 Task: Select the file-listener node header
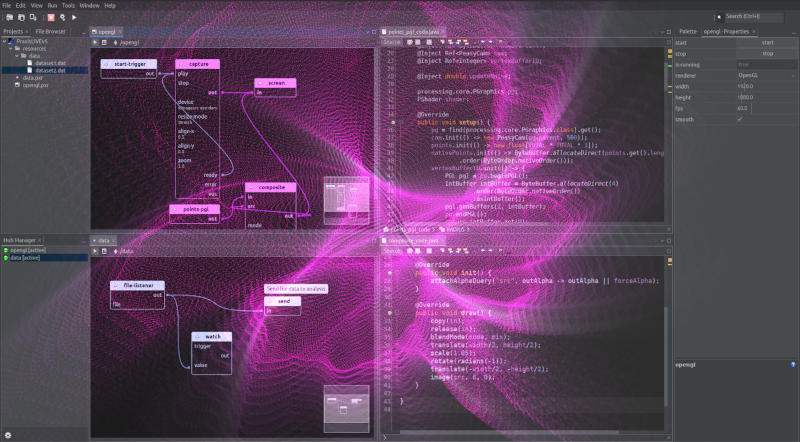click(x=137, y=286)
